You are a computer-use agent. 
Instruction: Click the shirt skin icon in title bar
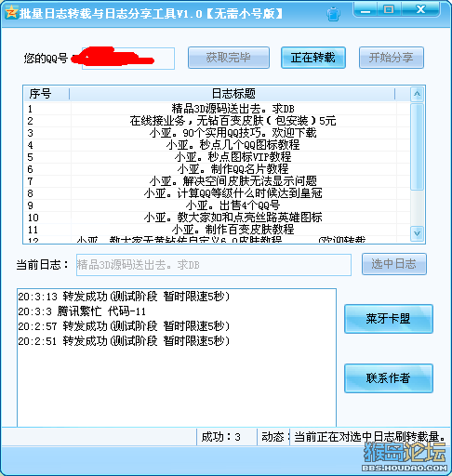tap(333, 14)
